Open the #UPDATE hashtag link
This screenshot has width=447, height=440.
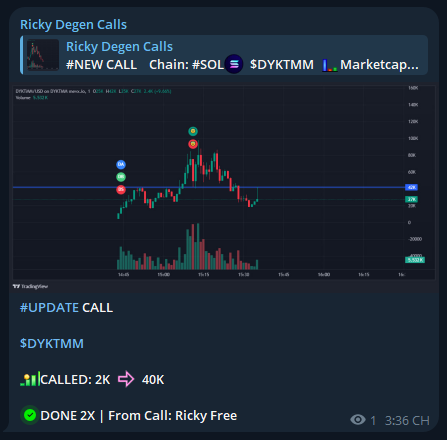tap(49, 308)
